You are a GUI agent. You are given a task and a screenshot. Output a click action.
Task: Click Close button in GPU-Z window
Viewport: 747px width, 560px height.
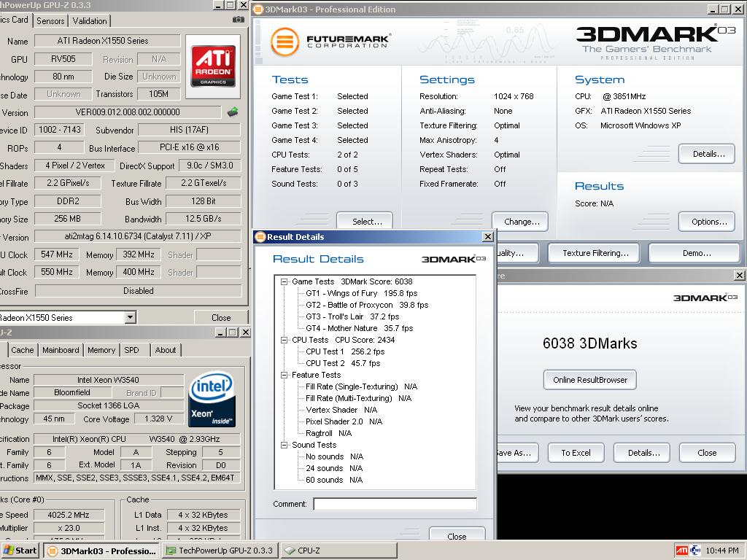coord(221,318)
